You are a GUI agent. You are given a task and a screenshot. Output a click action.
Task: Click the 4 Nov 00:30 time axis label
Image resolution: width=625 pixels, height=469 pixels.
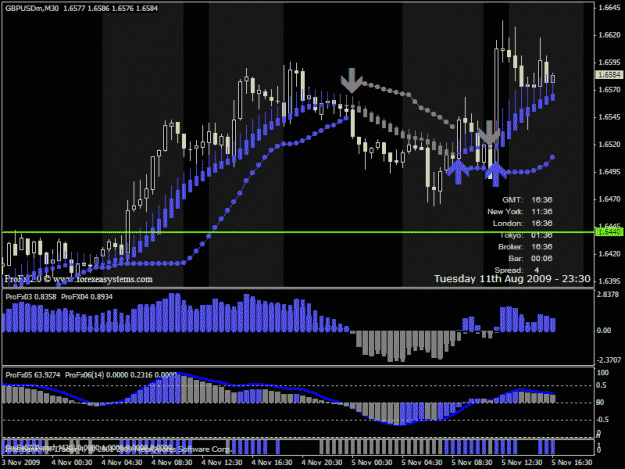(72, 463)
